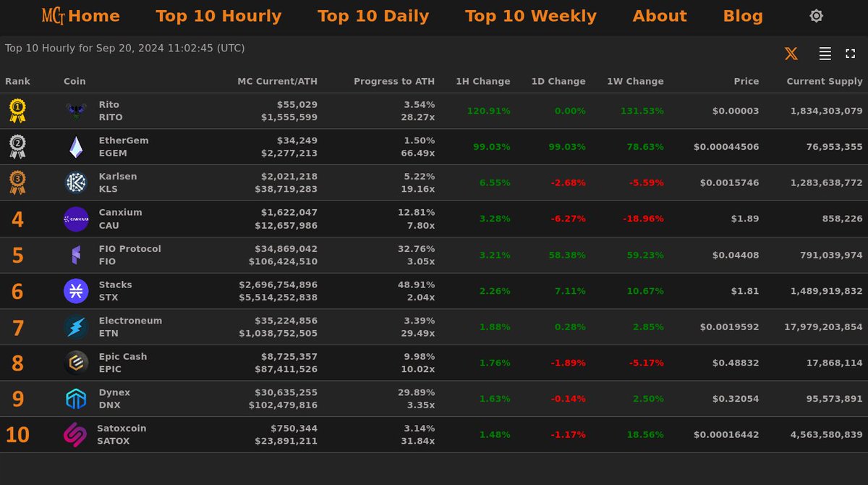Viewport: 868px width, 485px height.
Task: Click the silver rank 2 medal
Action: point(17,147)
